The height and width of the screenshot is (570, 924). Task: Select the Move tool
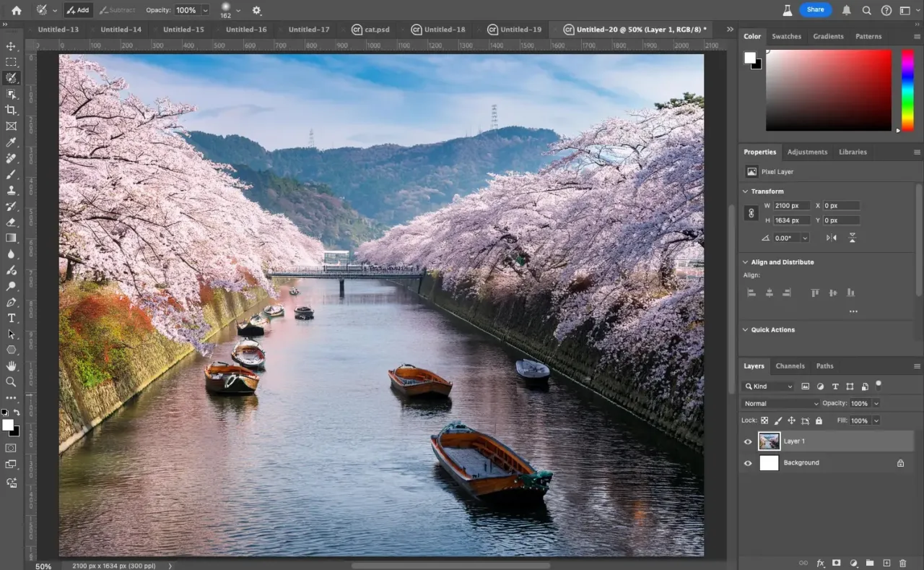pyautogui.click(x=10, y=46)
